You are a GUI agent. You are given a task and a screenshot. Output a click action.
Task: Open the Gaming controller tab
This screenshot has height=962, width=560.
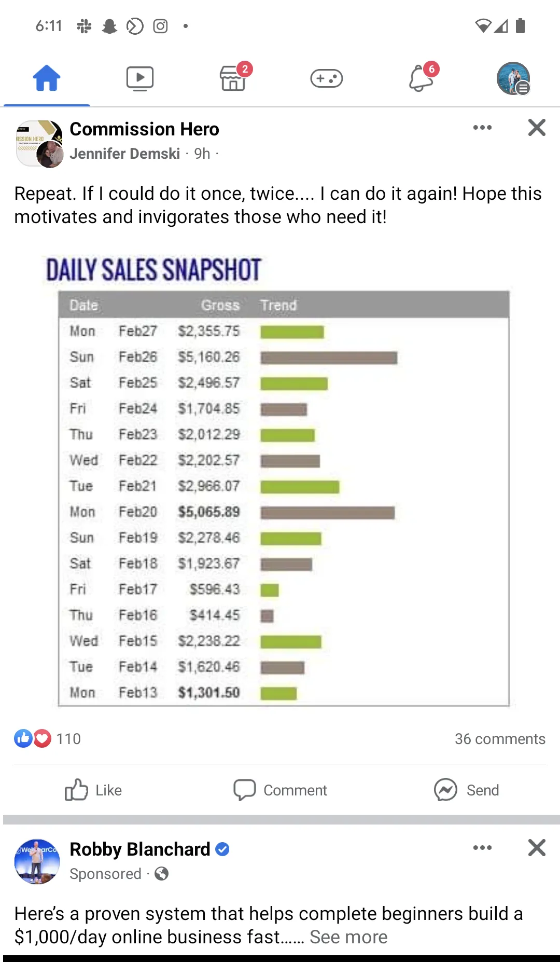(x=327, y=78)
